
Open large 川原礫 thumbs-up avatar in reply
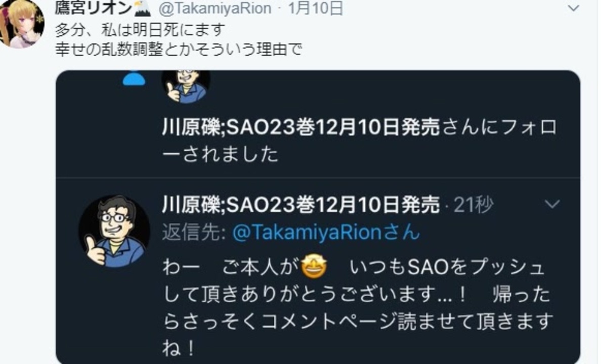point(114,231)
